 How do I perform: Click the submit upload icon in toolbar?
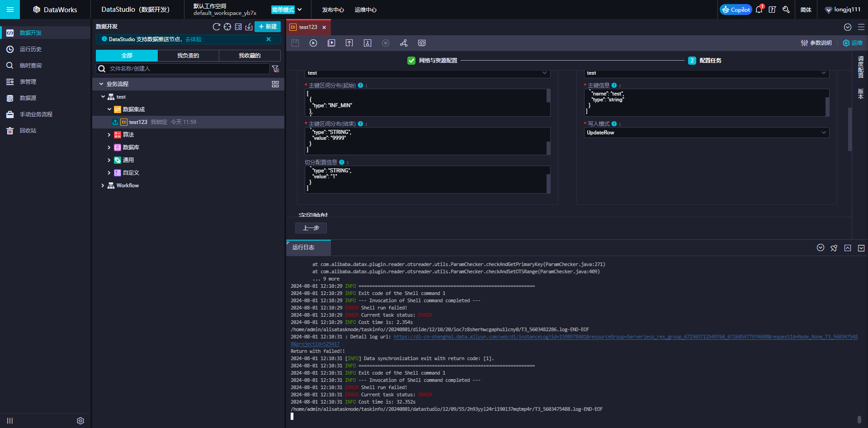[x=349, y=43]
